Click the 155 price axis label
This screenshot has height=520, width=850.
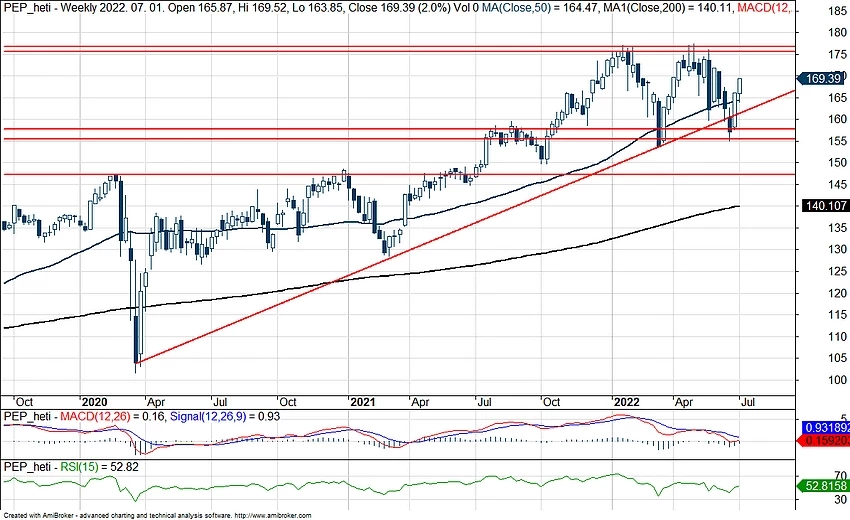[x=838, y=141]
